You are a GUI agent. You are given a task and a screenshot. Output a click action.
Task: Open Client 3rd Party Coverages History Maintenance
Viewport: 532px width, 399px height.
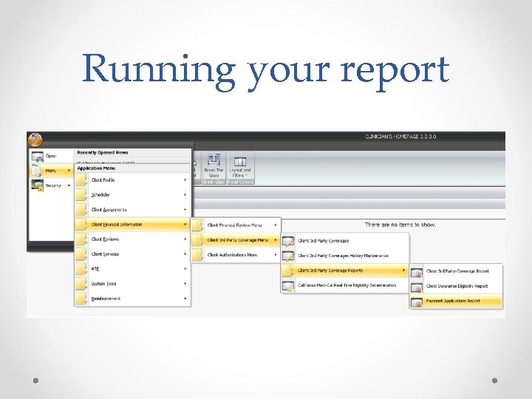click(x=345, y=256)
